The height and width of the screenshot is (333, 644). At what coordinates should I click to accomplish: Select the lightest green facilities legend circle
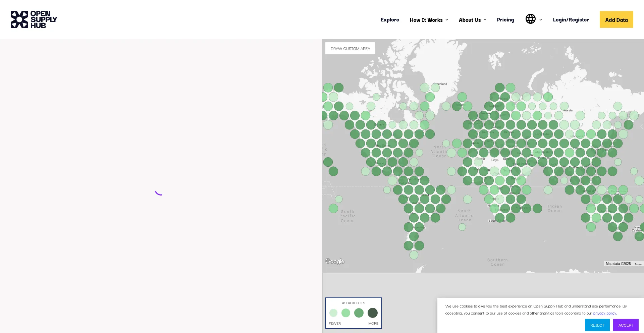[x=333, y=313]
